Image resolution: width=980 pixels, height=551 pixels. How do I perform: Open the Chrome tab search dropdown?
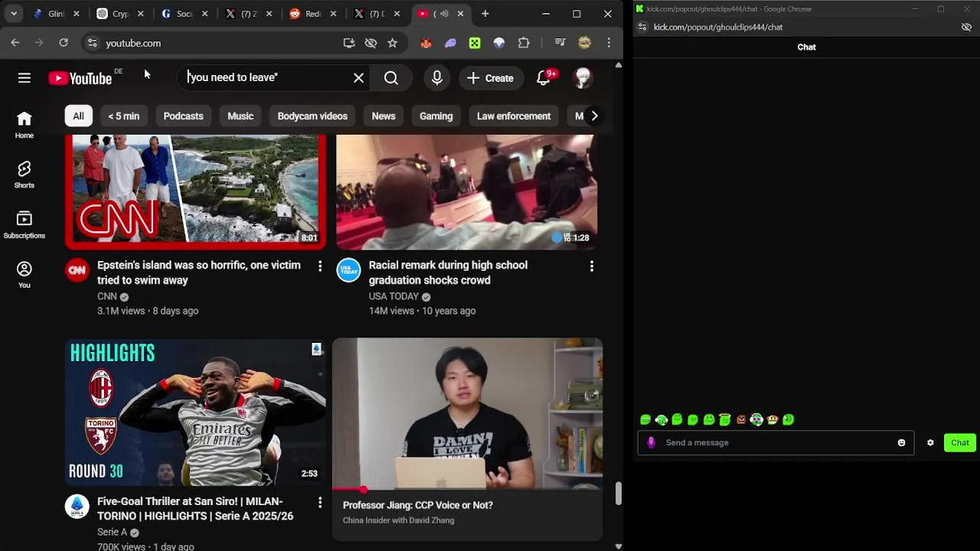(x=14, y=14)
